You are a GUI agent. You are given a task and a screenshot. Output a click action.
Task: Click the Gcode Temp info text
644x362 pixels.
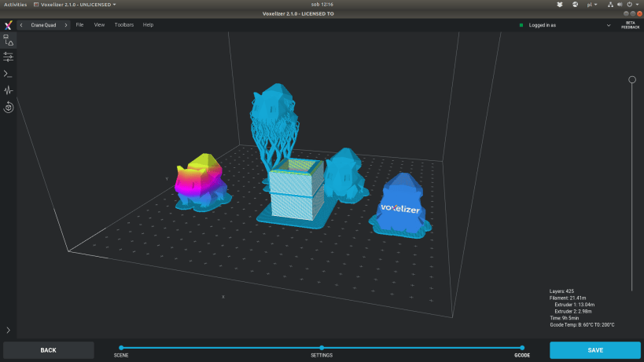coord(582,324)
